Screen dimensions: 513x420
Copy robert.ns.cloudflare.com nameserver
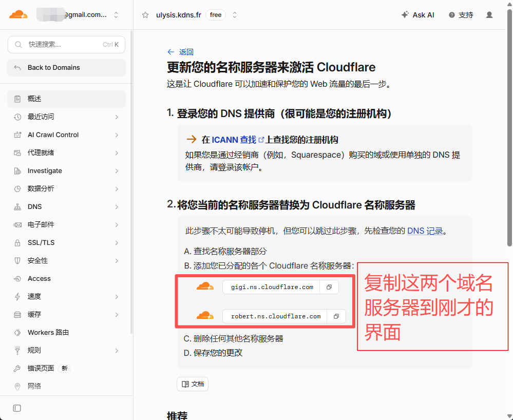point(336,316)
